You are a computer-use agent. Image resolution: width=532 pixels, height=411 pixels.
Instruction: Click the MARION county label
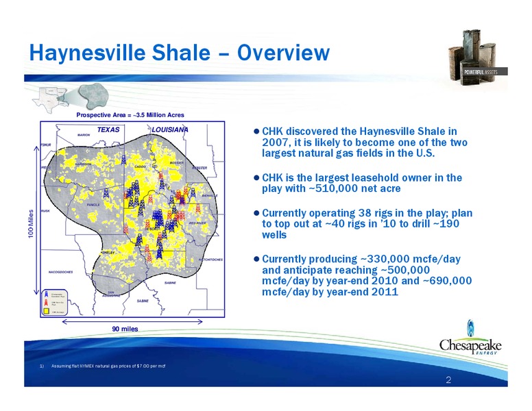(x=84, y=135)
